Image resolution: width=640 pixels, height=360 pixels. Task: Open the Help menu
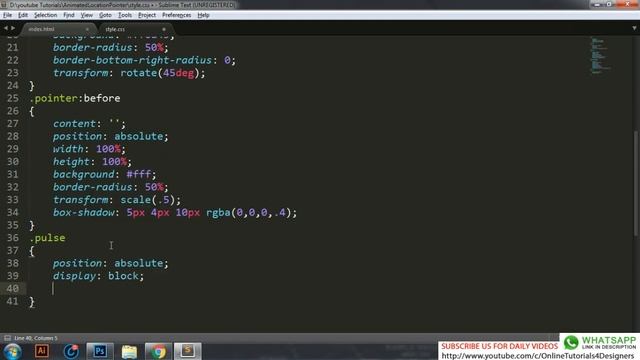[x=203, y=15]
